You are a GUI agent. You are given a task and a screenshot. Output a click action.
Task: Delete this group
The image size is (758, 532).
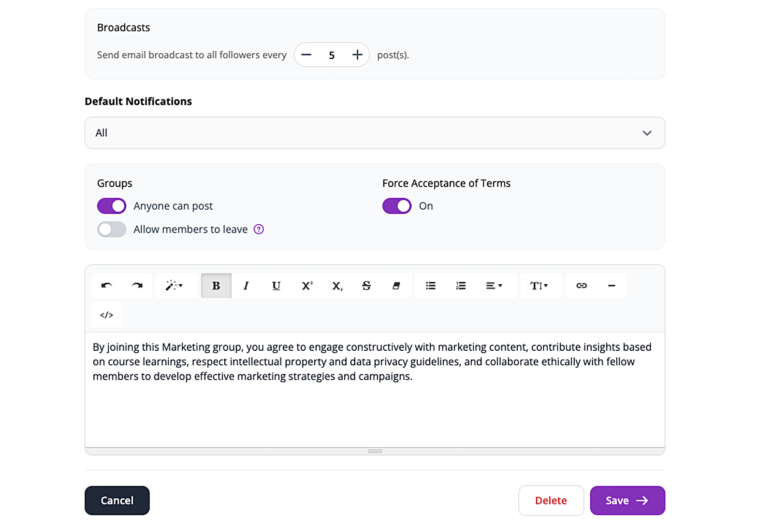[x=551, y=501]
